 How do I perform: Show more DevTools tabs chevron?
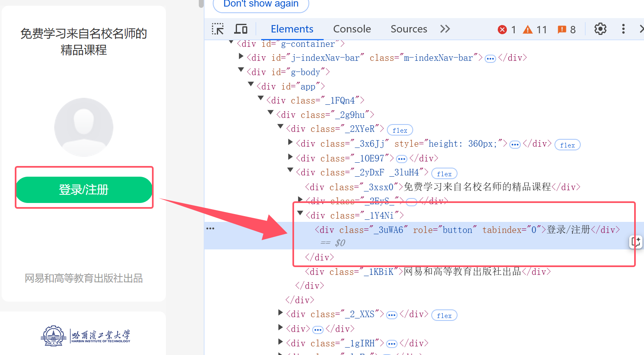445,29
